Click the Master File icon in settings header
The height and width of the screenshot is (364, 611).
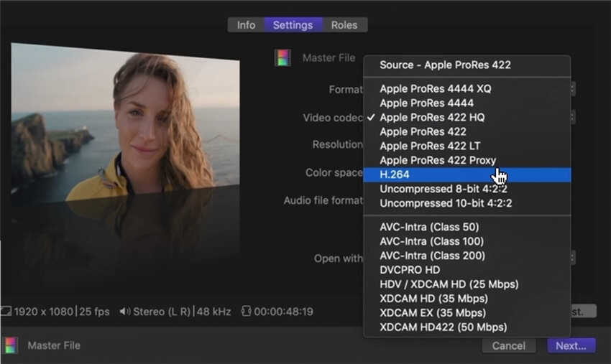[282, 57]
